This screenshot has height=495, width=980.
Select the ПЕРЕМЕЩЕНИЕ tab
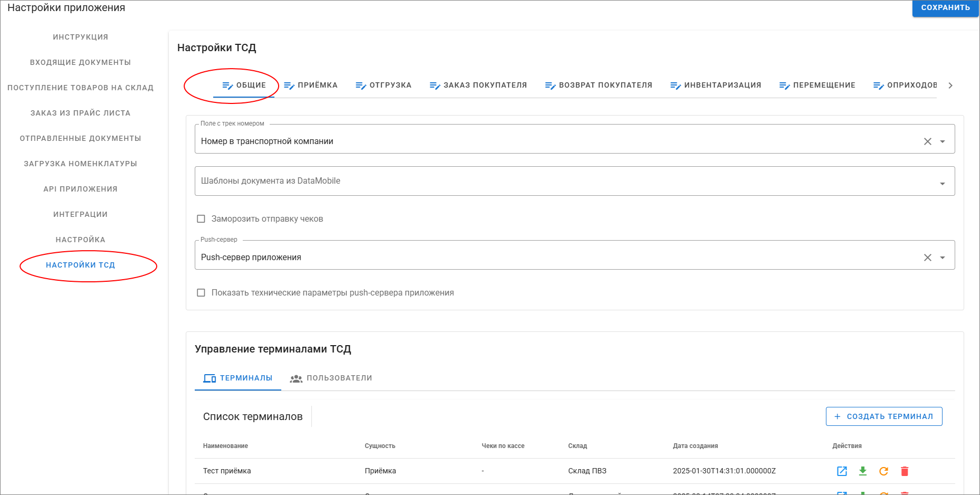pyautogui.click(x=817, y=85)
